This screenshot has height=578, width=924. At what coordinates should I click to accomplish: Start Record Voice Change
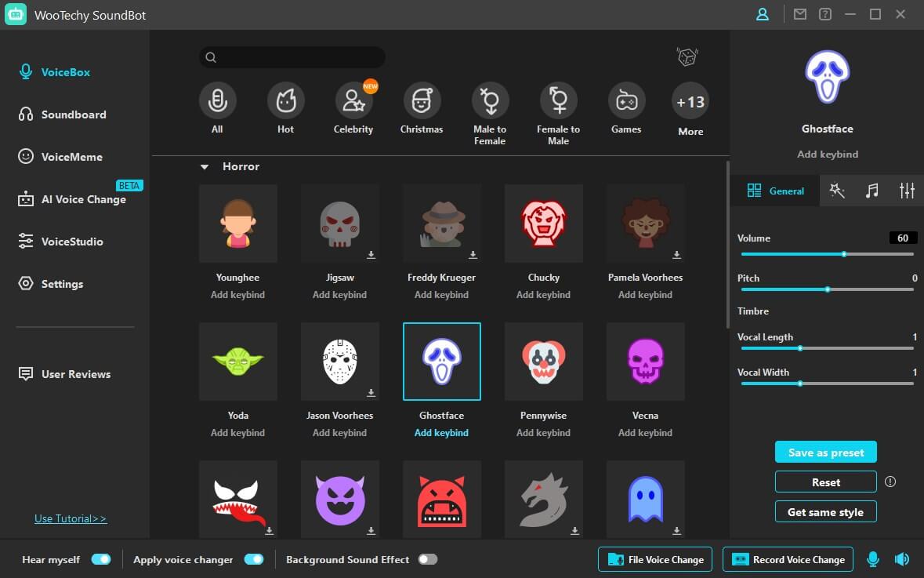(x=788, y=559)
